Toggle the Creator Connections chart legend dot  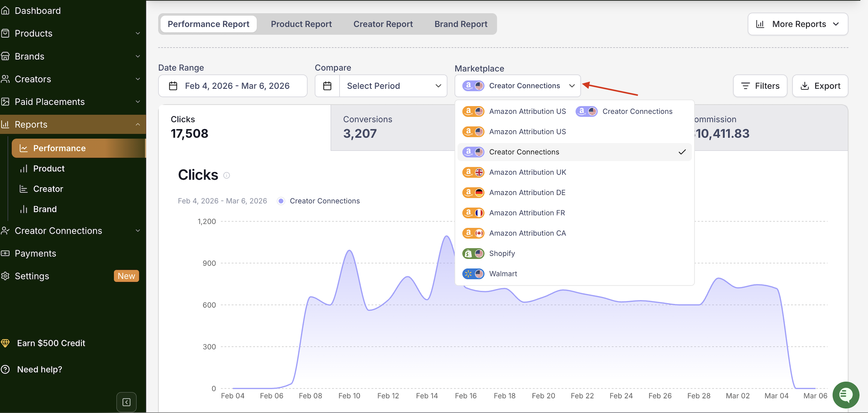point(281,201)
